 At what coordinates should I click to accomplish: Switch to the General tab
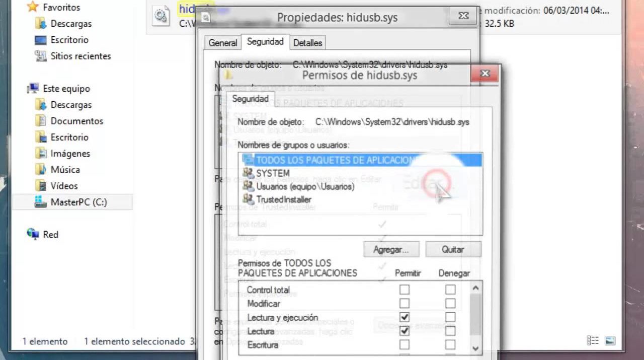point(222,43)
